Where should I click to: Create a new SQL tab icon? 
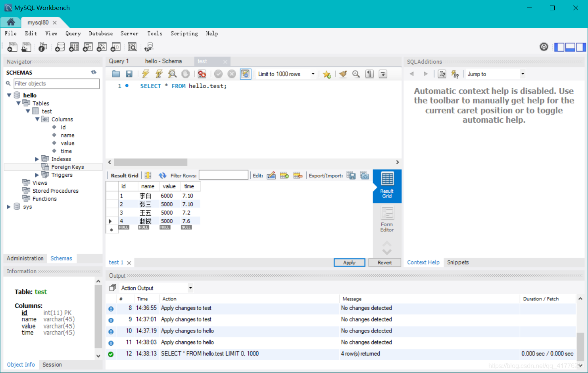point(12,47)
